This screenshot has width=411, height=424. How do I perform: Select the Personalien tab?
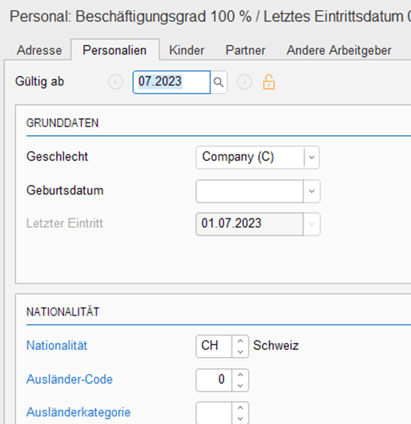115,50
